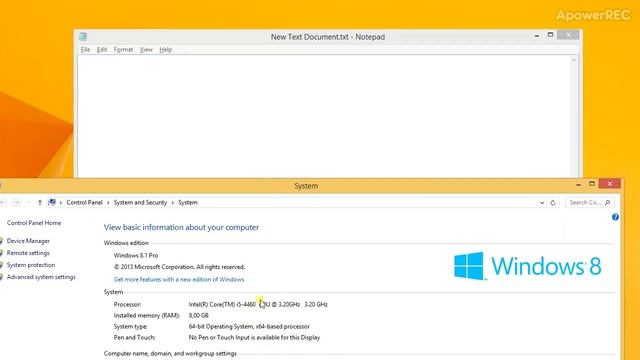Click the No Pen or Touch Input text
Screen dimensions: 640x360
[x=254, y=338]
